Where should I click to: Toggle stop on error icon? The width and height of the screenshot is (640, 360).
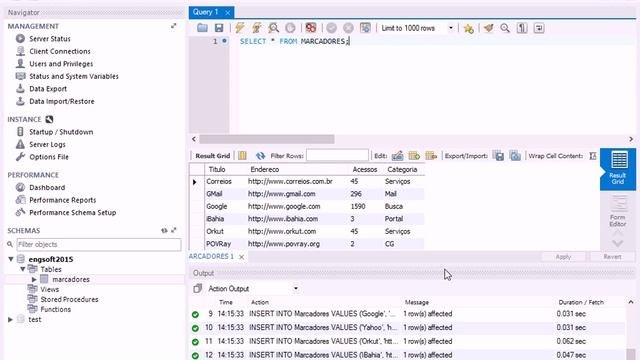point(311,28)
